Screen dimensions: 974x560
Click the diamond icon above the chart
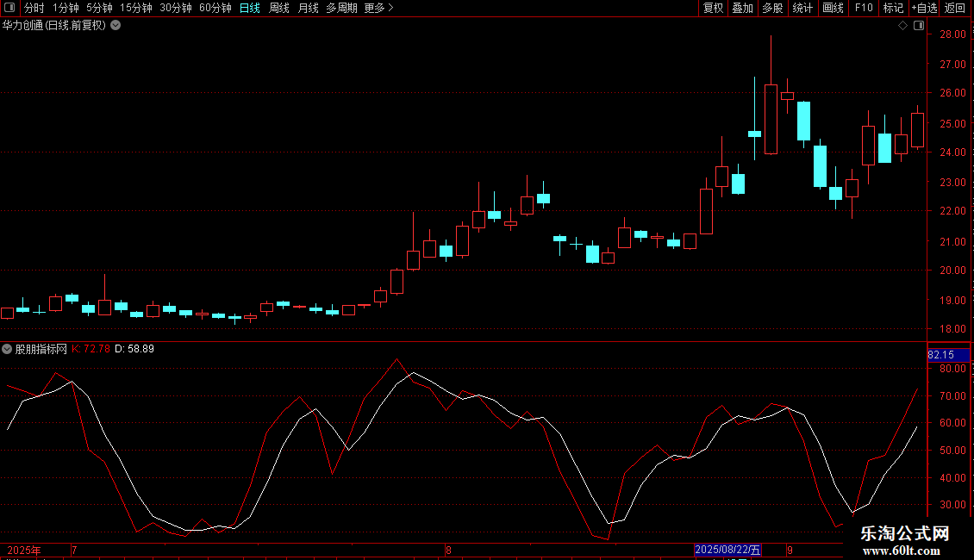pyautogui.click(x=903, y=26)
